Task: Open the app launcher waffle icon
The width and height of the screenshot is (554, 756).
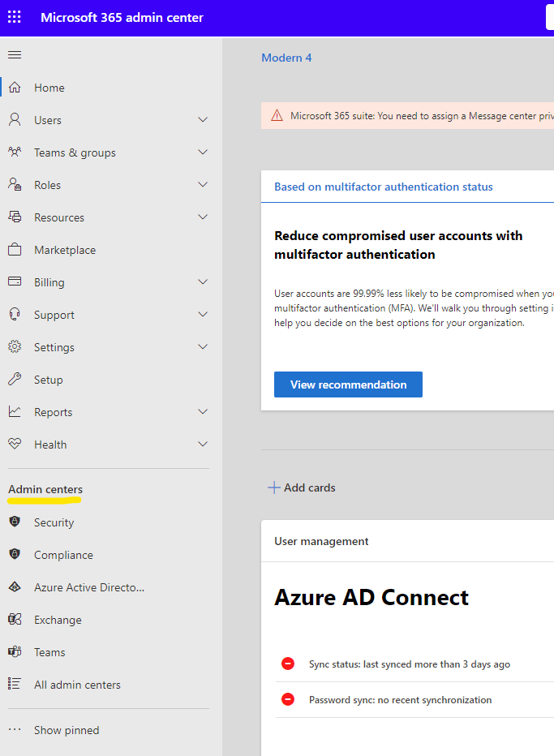Action: tap(15, 17)
